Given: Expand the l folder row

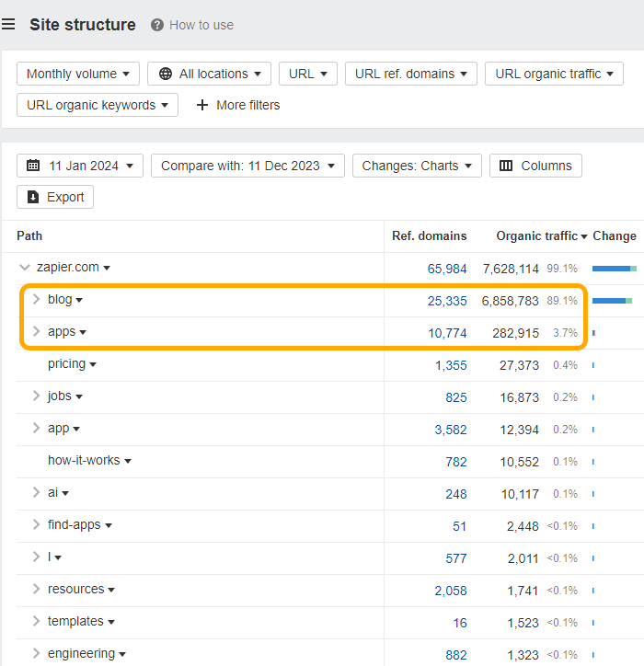Looking at the screenshot, I should tap(37, 557).
